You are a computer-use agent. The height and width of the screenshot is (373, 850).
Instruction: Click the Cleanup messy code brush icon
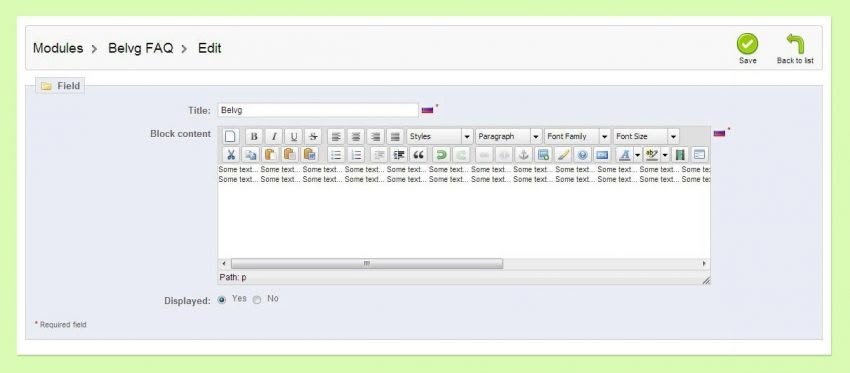point(563,155)
